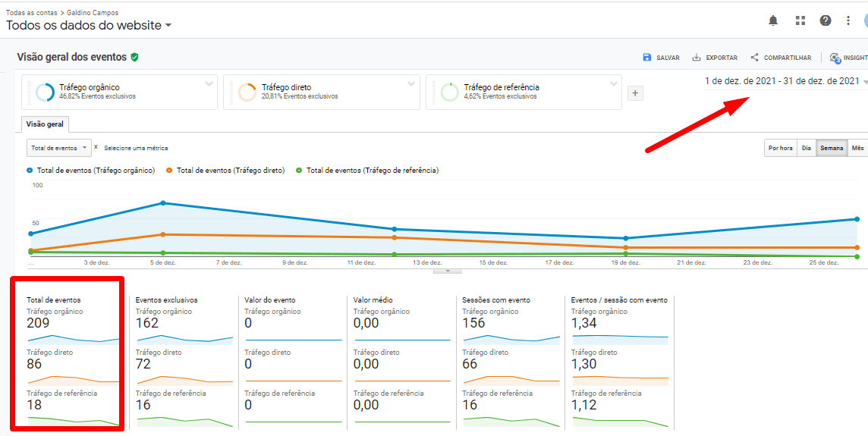Switch chart granularity to Dia

point(807,148)
